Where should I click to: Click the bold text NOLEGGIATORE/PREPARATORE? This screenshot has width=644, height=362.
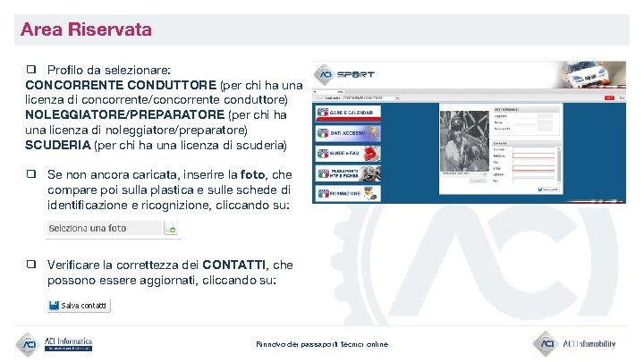coord(125,114)
